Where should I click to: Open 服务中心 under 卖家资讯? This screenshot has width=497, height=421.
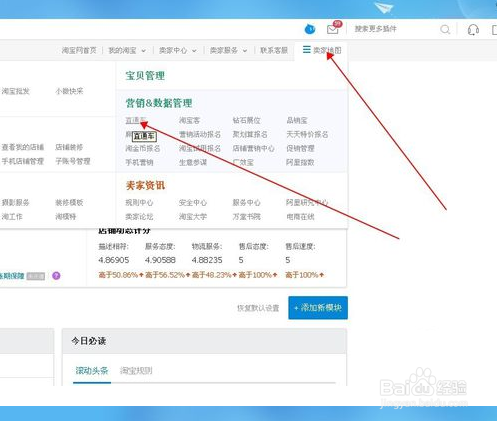246,203
